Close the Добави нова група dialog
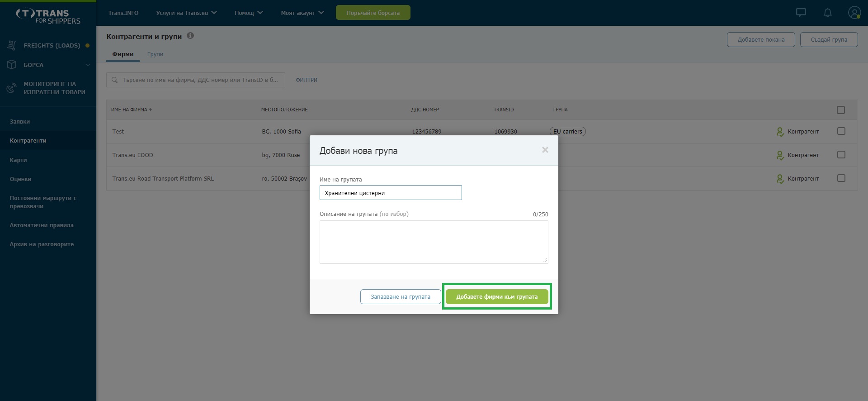 (x=545, y=150)
